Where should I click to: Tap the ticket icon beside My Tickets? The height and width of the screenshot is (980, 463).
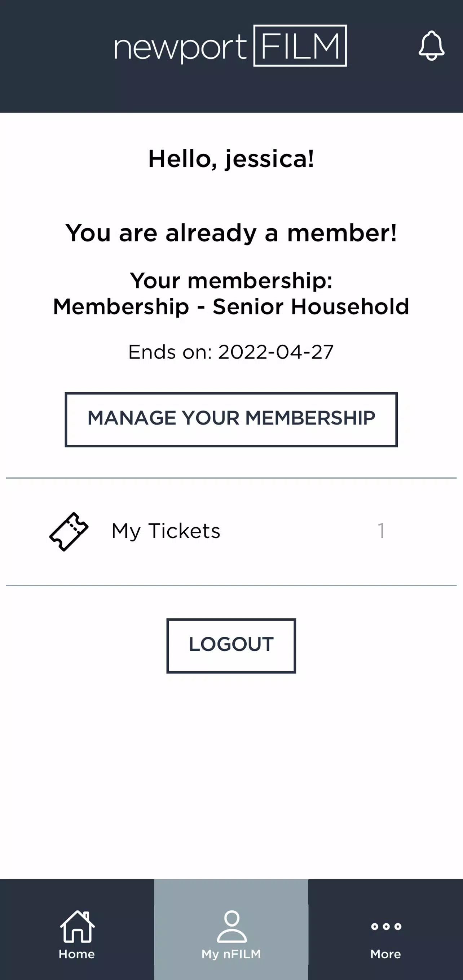pyautogui.click(x=69, y=531)
